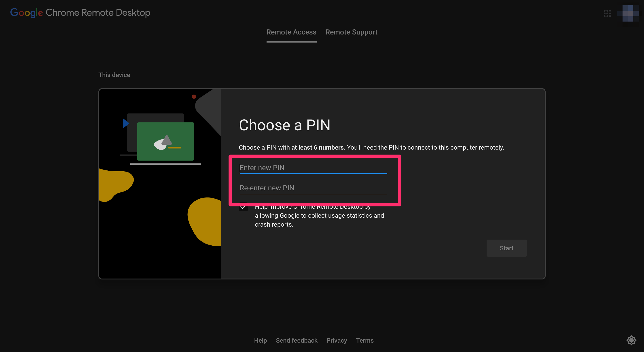Open the Help link in footer
644x352 pixels.
[260, 341]
